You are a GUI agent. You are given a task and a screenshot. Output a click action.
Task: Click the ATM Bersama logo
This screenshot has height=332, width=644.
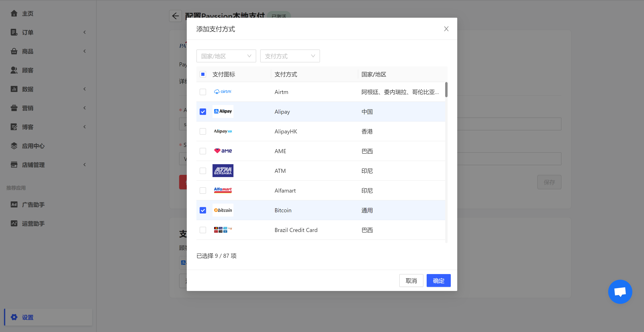pos(223,171)
